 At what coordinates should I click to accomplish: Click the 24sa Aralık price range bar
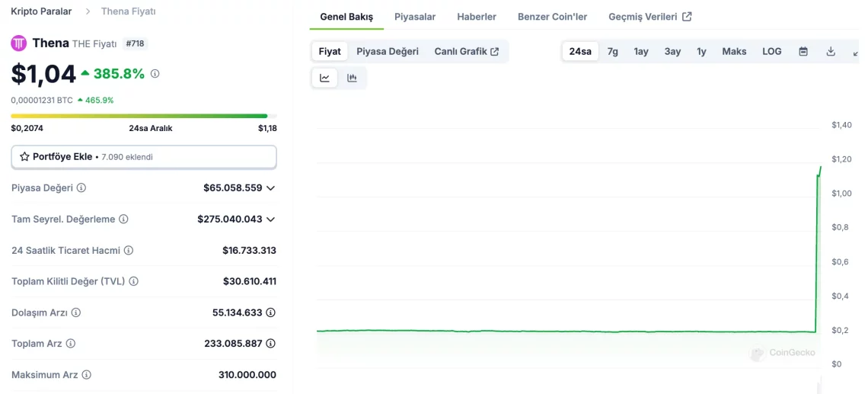(x=144, y=116)
